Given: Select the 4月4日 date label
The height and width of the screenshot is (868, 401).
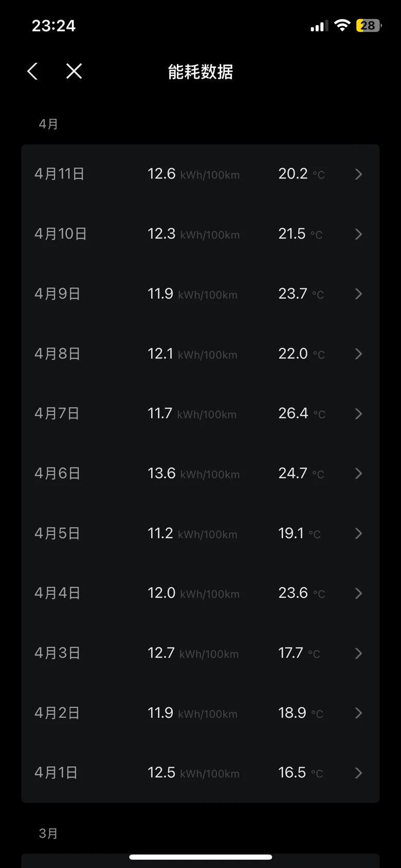Looking at the screenshot, I should 57,593.
